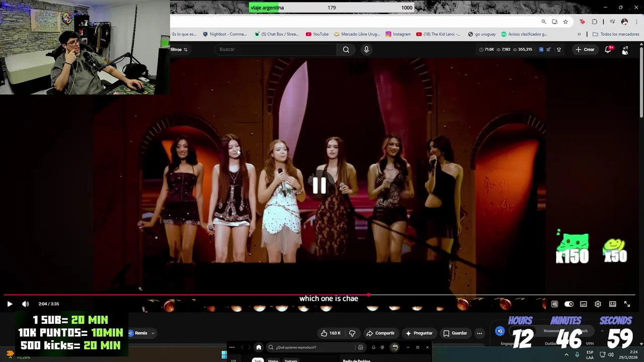Enter fullscreen mode
Screen dimensions: 644x362
[627, 304]
